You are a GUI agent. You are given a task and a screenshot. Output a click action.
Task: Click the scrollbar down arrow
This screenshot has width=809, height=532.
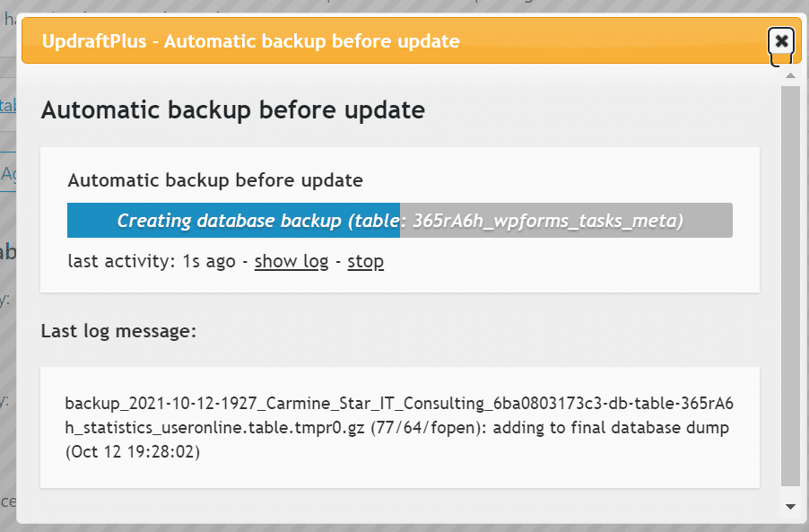coord(790,507)
